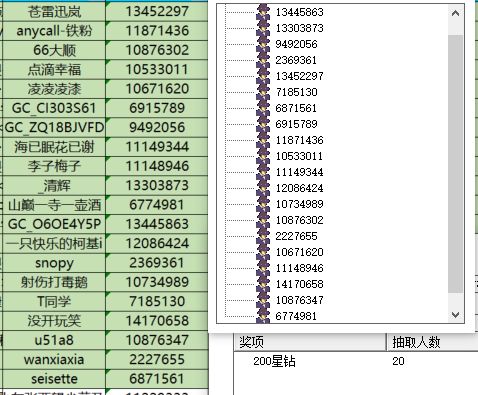Click the avatar icon beside 14170658 in list
Viewport: 478px width, 395px height.
pos(263,284)
